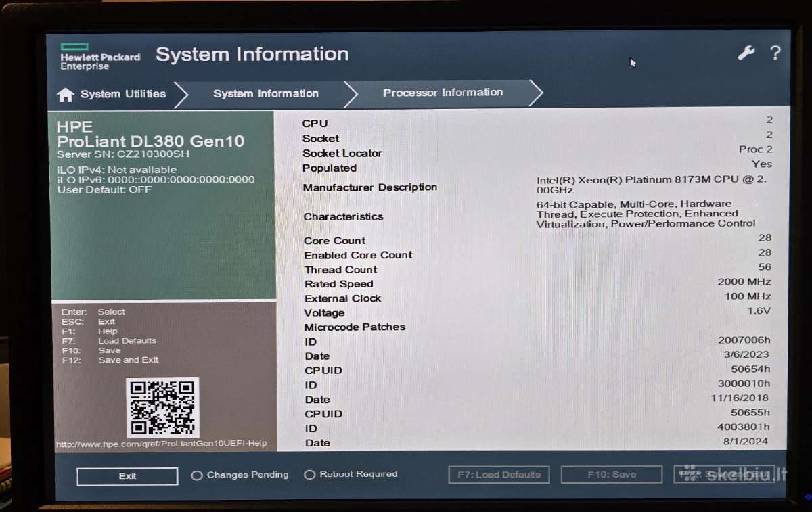
Task: Click the microcode ID 2007006h
Action: pyautogui.click(x=744, y=340)
